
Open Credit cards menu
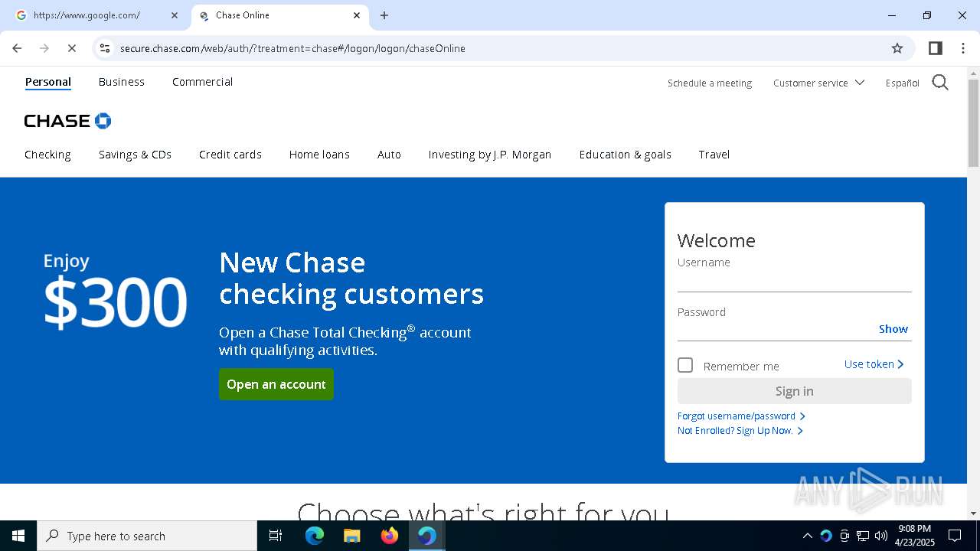[230, 155]
